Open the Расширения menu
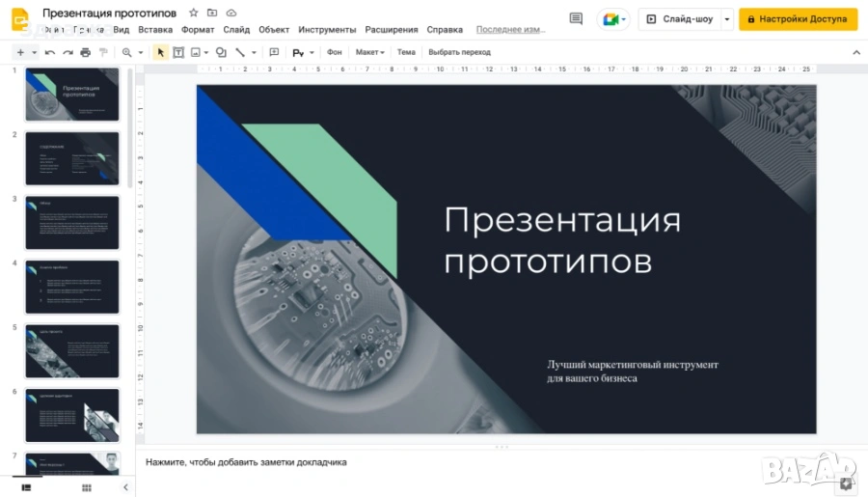This screenshot has height=497, width=868. pyautogui.click(x=392, y=30)
